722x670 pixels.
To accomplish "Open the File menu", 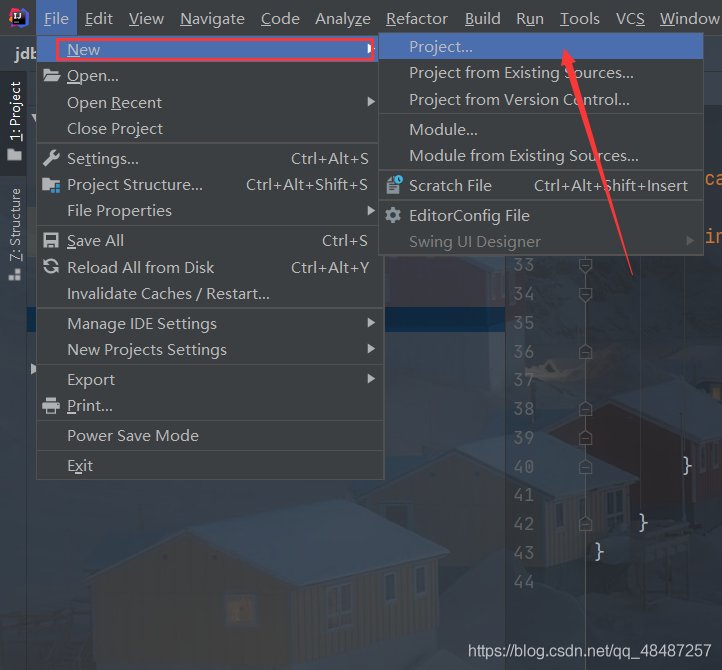I will (x=56, y=18).
